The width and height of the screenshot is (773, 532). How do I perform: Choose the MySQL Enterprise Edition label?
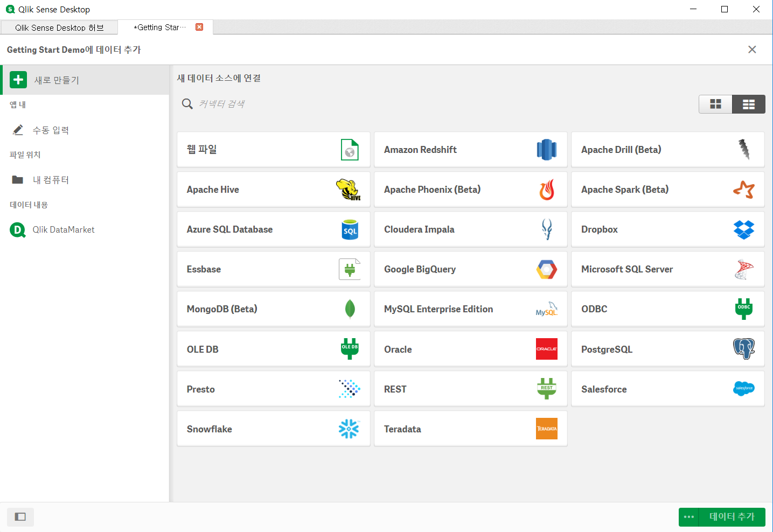438,309
